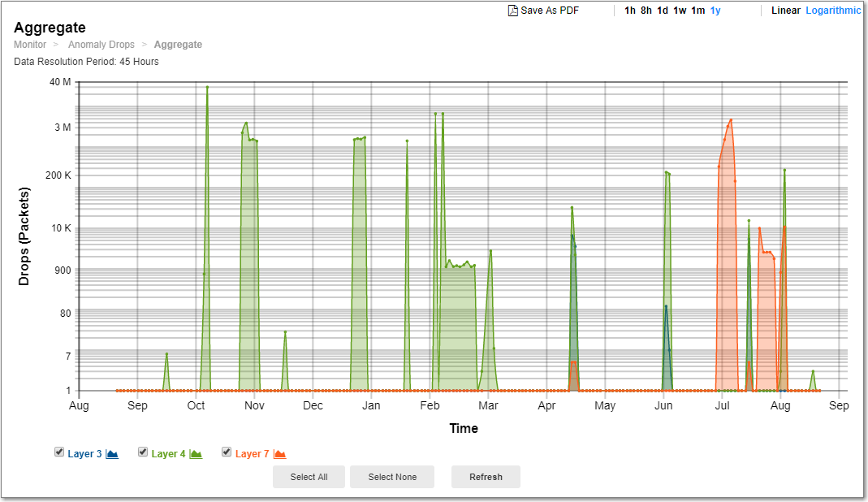Click the Select All button
Screen dimensions: 868x502
(309, 477)
